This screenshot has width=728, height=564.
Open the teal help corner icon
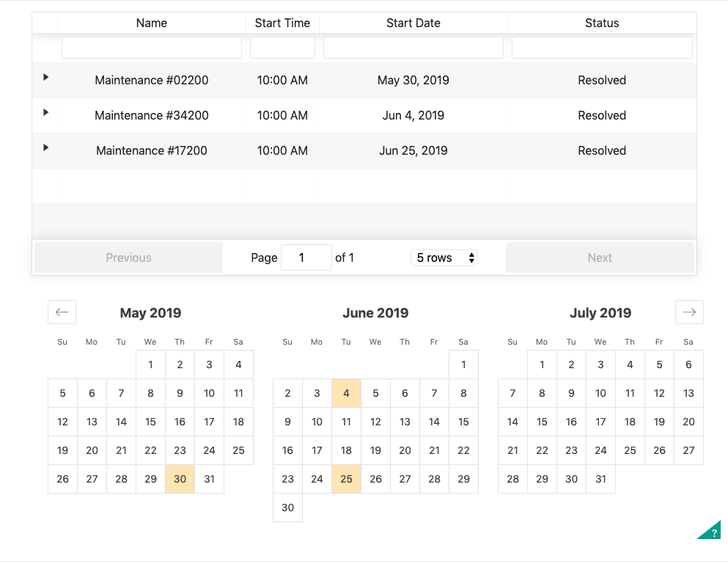point(711,531)
